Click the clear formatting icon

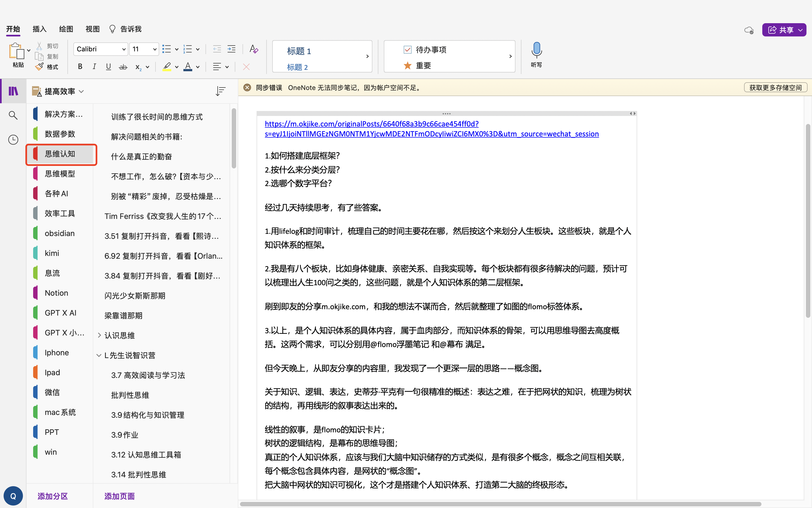[x=254, y=49]
